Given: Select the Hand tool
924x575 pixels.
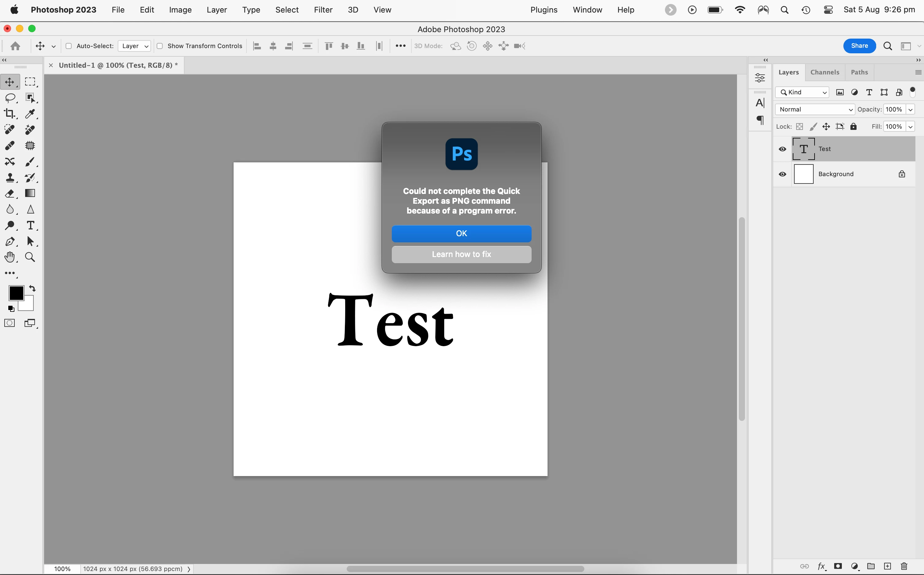Looking at the screenshot, I should [x=10, y=257].
